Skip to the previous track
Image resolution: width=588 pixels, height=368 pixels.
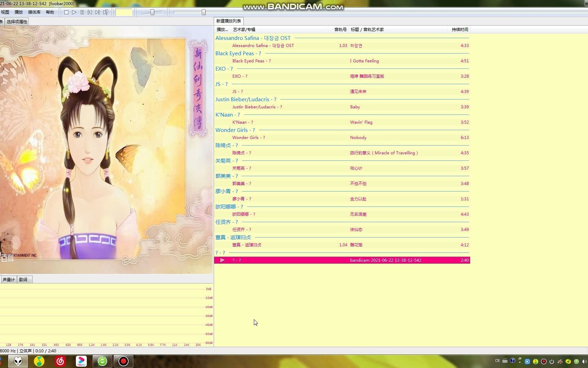click(x=90, y=12)
